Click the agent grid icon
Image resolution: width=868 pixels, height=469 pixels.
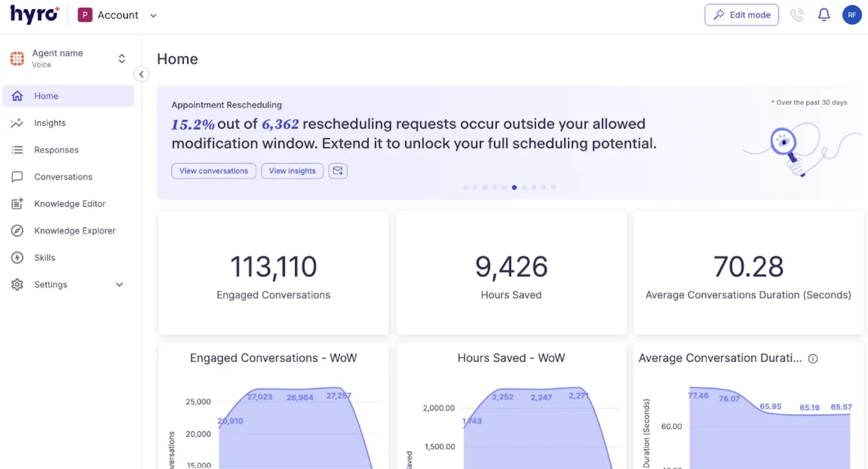[17, 59]
